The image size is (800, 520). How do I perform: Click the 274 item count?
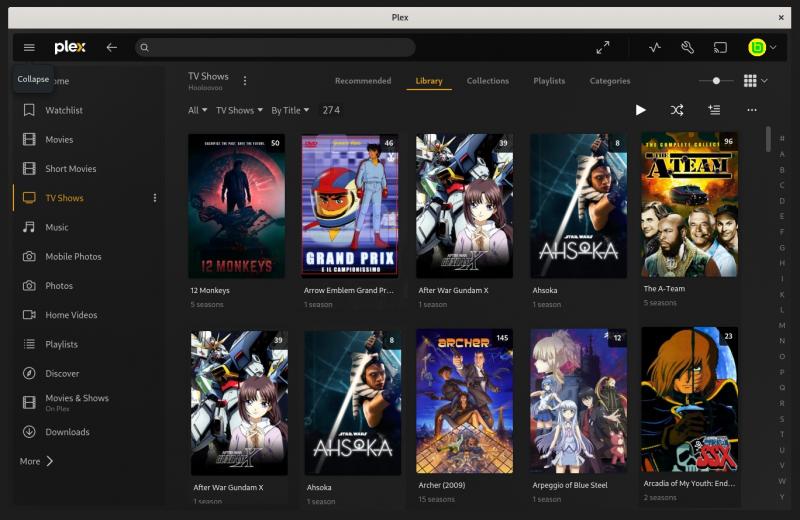coord(331,110)
